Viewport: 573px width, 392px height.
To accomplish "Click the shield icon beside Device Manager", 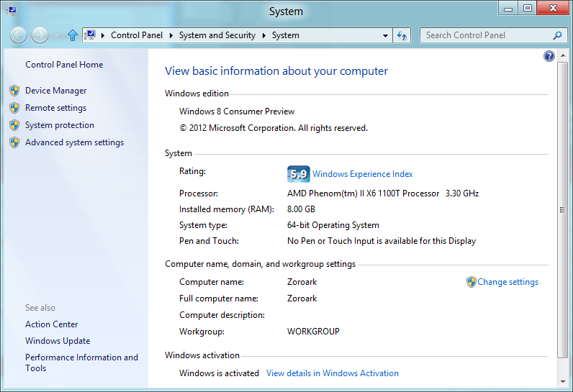I will 14,91.
